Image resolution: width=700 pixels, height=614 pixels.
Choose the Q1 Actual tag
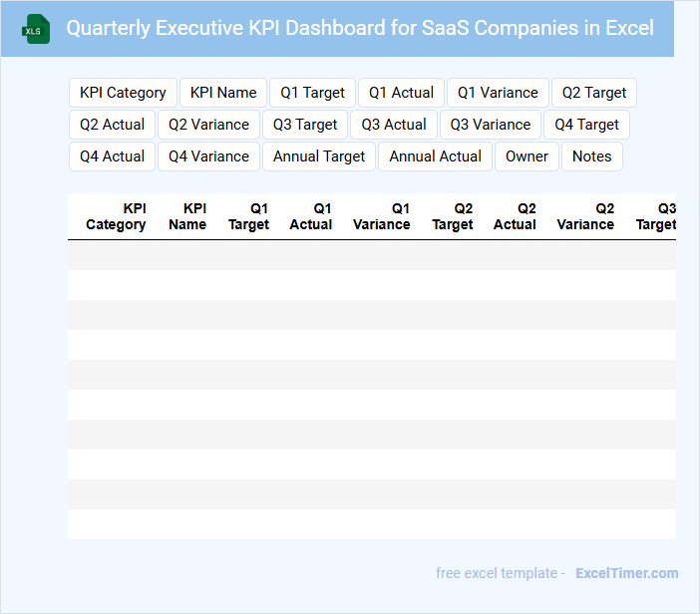click(x=401, y=93)
